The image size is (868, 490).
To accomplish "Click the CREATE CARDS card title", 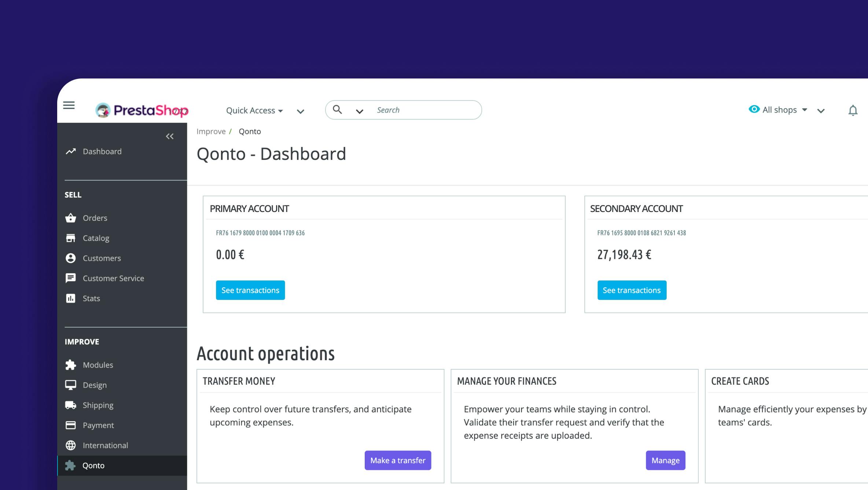I will coord(740,381).
